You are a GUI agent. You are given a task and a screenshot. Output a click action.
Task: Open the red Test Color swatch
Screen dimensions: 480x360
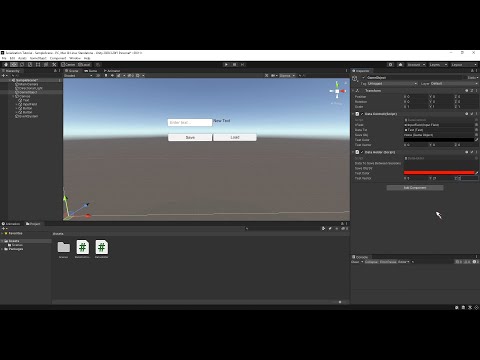coord(439,173)
